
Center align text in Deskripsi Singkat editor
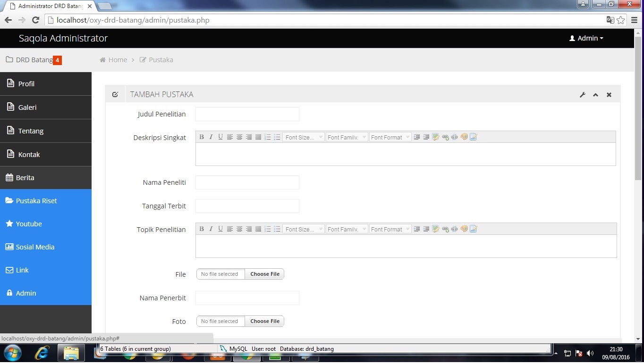[x=239, y=137]
